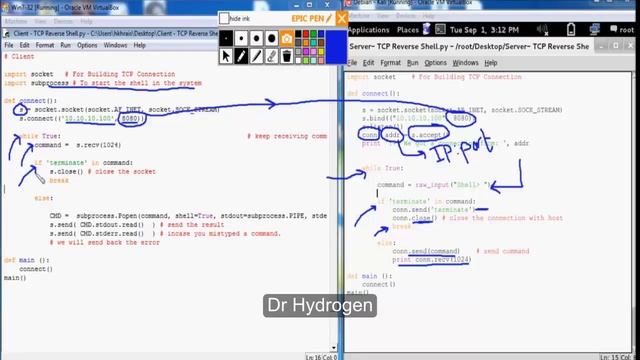Tick the hide ink checkbox in Epic Pen
This screenshot has width=640, height=360.
[x=224, y=18]
